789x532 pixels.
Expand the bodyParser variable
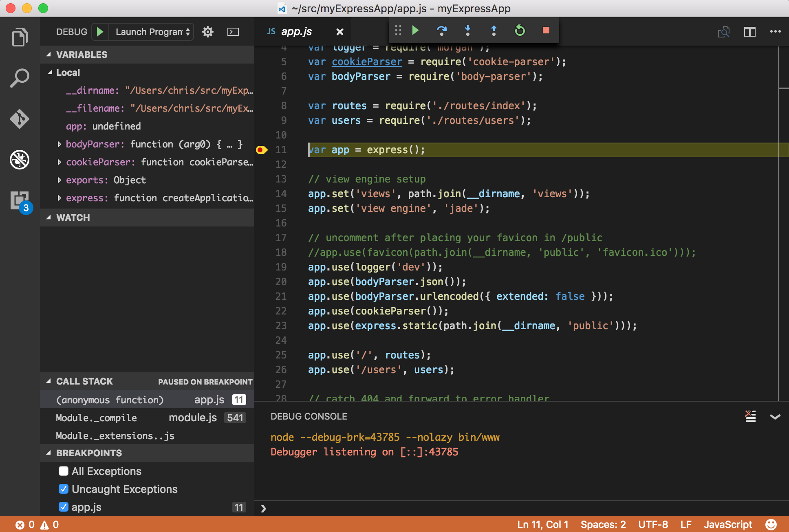coord(60,144)
